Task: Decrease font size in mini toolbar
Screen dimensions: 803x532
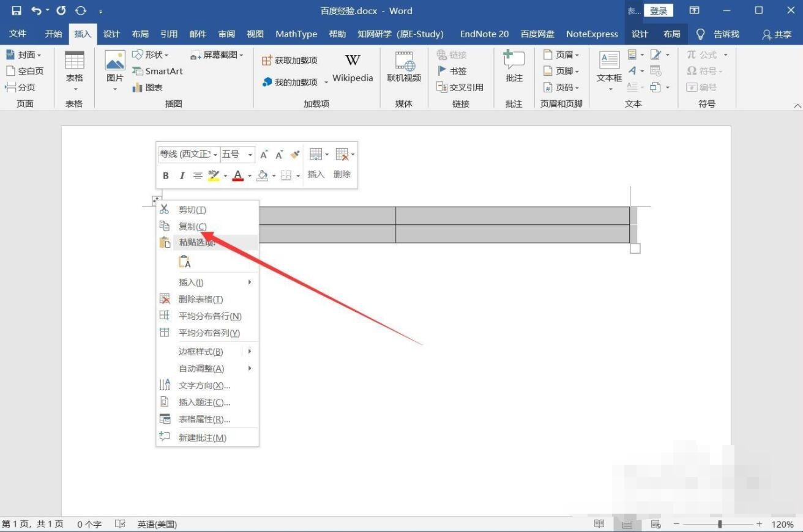Action: (x=279, y=155)
